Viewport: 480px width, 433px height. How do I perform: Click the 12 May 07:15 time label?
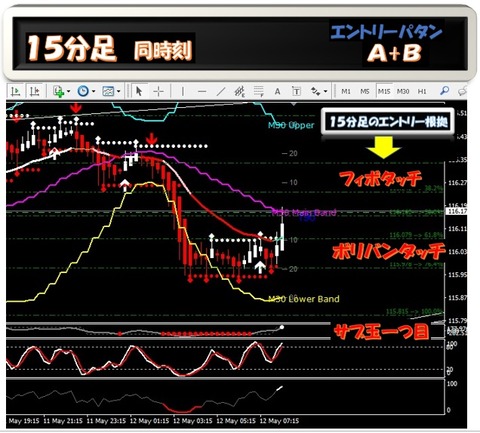[279, 421]
